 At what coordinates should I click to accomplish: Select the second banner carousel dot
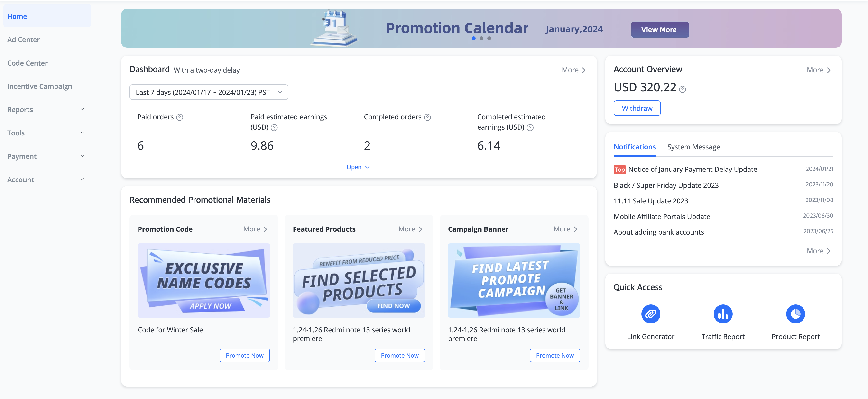(481, 38)
